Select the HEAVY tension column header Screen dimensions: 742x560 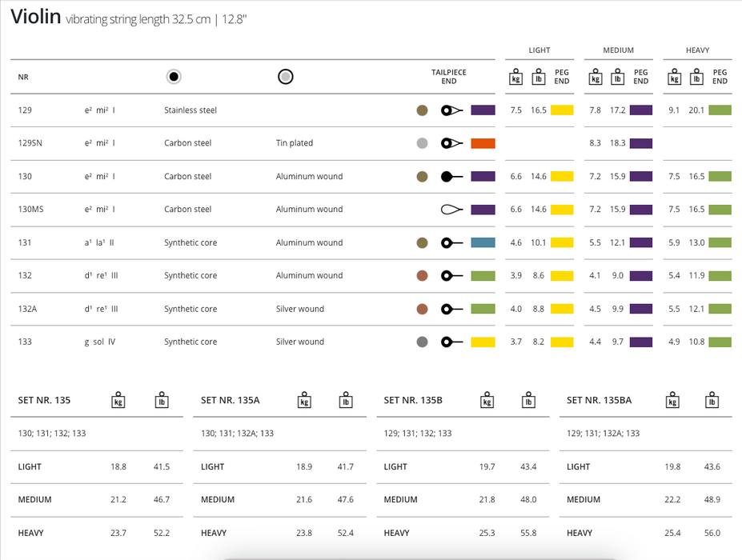pos(697,50)
